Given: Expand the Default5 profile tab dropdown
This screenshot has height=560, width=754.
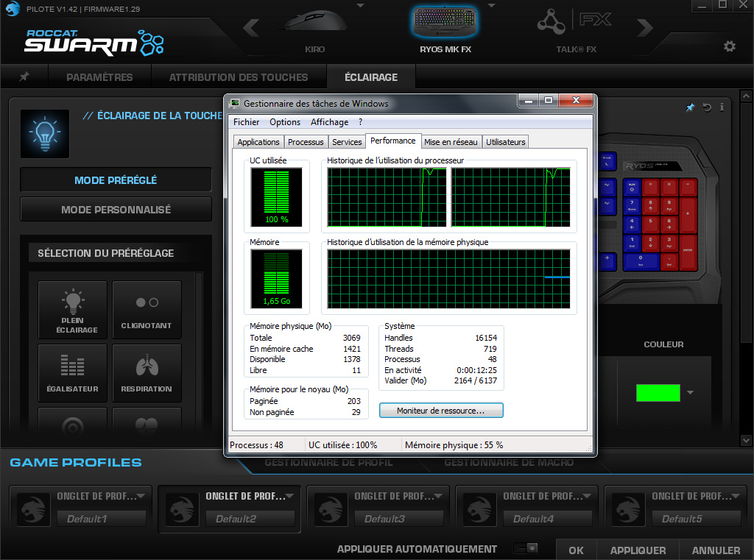Looking at the screenshot, I should 736,495.
